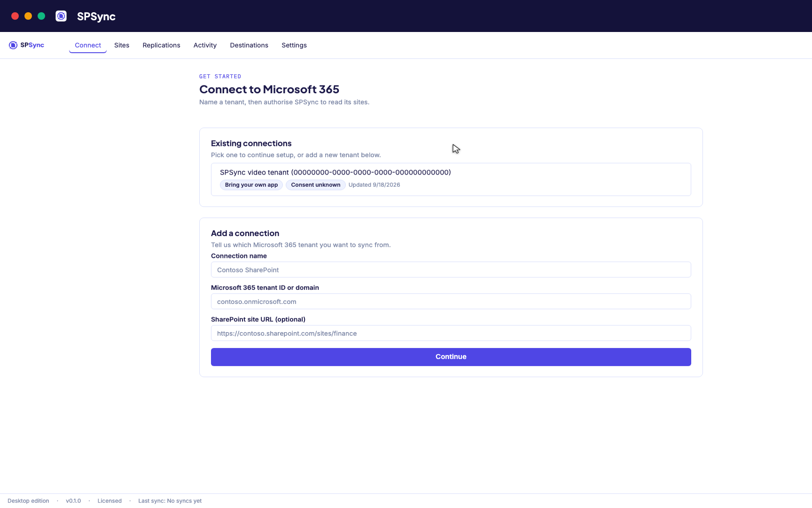Click the Bring your own app badge
812x508 pixels.
(x=251, y=185)
